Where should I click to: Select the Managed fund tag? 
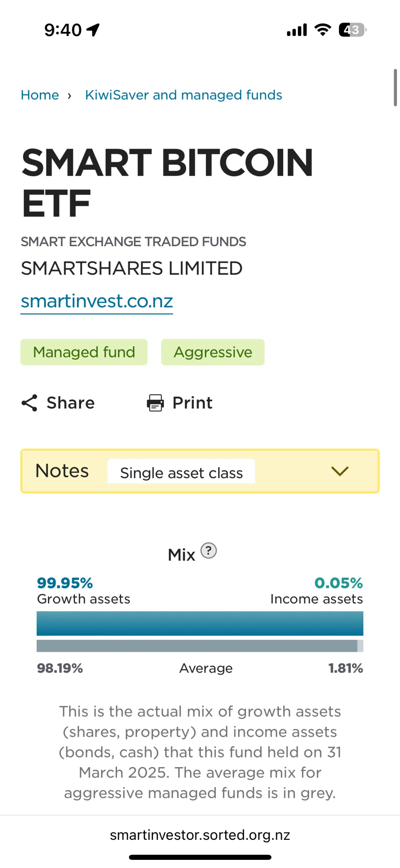pos(84,352)
